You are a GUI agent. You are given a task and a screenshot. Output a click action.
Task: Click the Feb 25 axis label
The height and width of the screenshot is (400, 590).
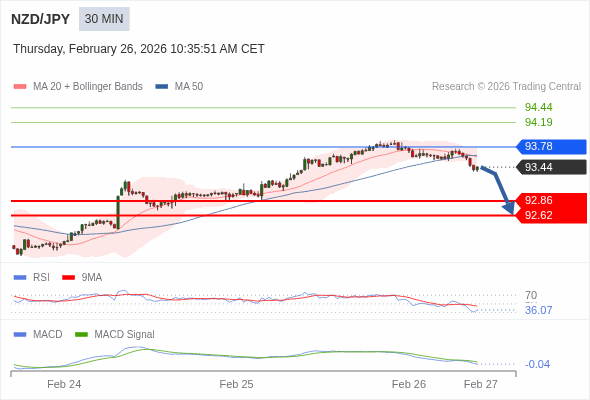click(x=236, y=384)
